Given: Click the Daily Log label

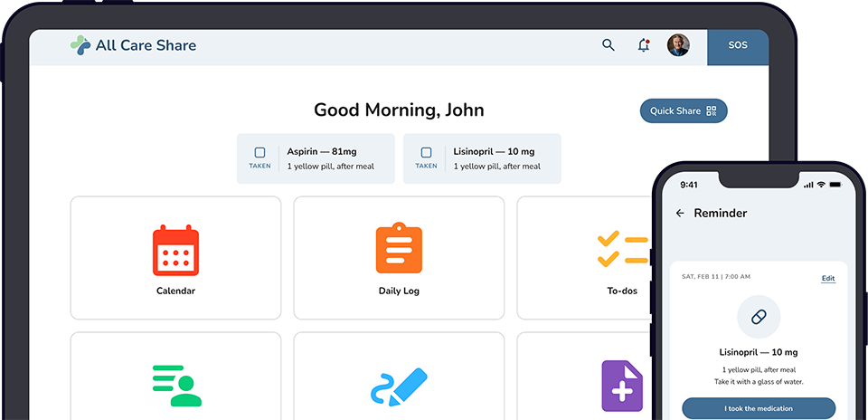Looking at the screenshot, I should 399,291.
